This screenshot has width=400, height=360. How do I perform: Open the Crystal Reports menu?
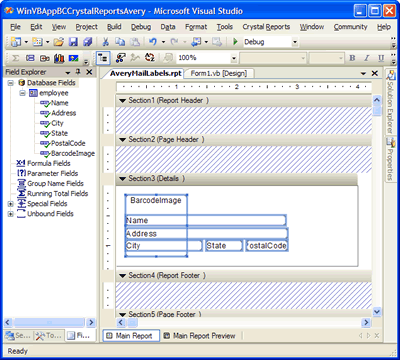(x=266, y=27)
